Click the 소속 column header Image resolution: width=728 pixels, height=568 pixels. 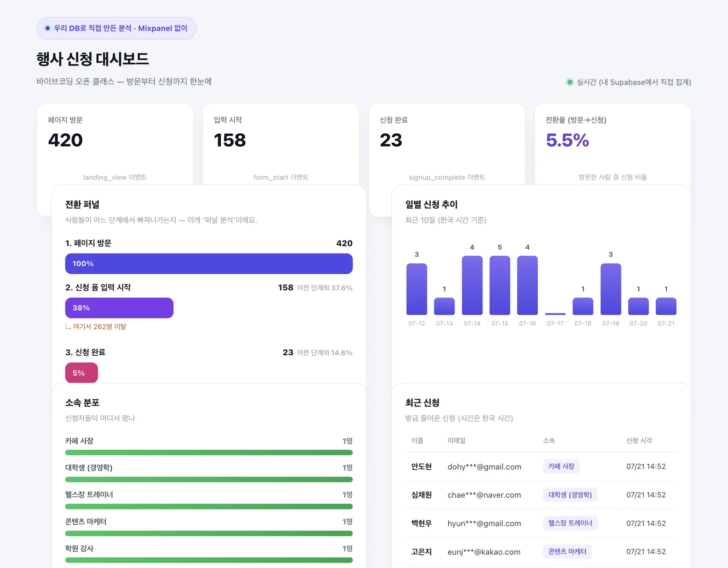click(x=549, y=441)
